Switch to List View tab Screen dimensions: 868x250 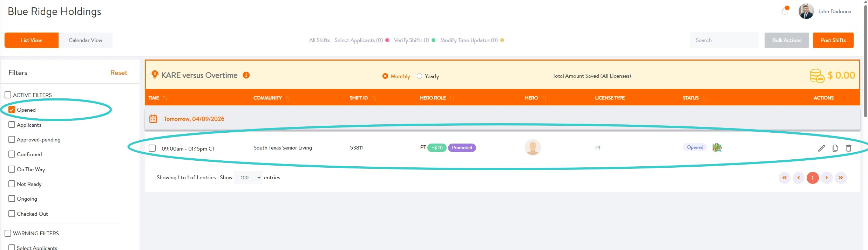32,40
